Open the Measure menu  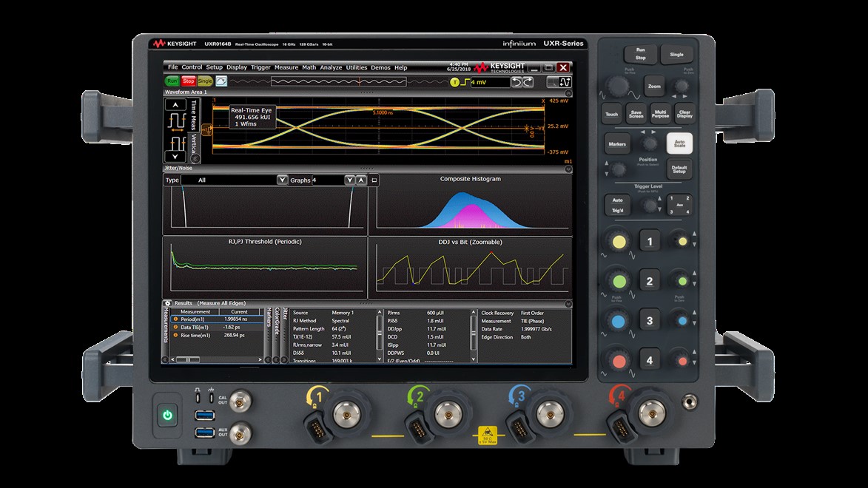tap(286, 67)
